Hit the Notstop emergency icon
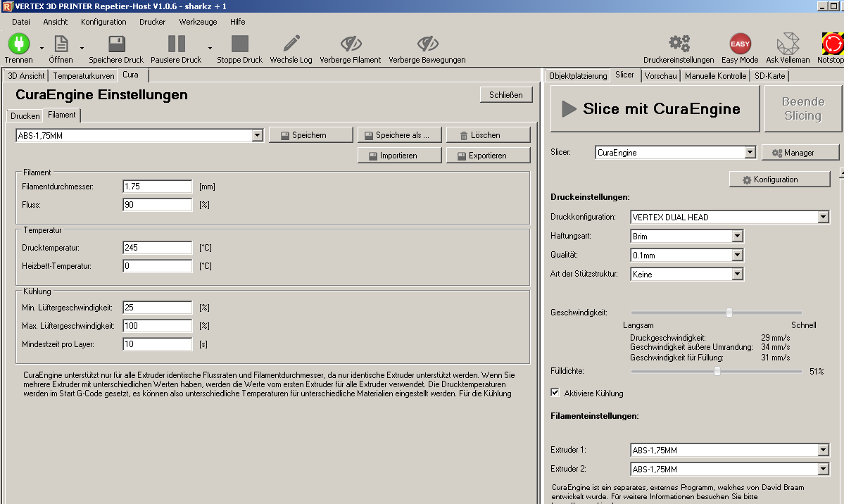The height and width of the screenshot is (504, 844). 832,44
